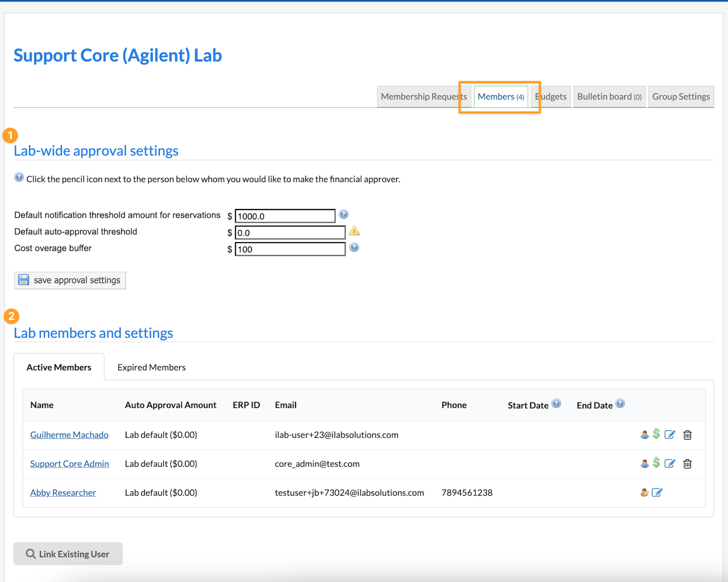Open Abby Researcher's profile link
This screenshot has width=728, height=582.
tap(63, 493)
